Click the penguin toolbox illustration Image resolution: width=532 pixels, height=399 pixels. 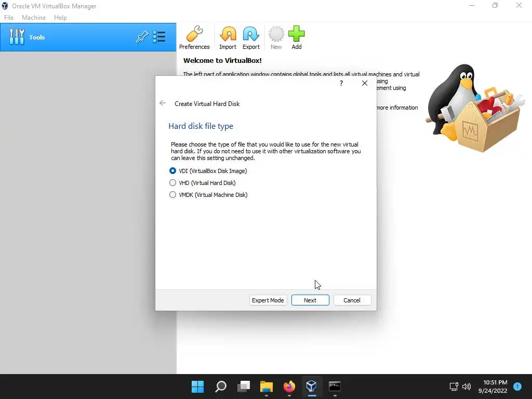pyautogui.click(x=476, y=108)
